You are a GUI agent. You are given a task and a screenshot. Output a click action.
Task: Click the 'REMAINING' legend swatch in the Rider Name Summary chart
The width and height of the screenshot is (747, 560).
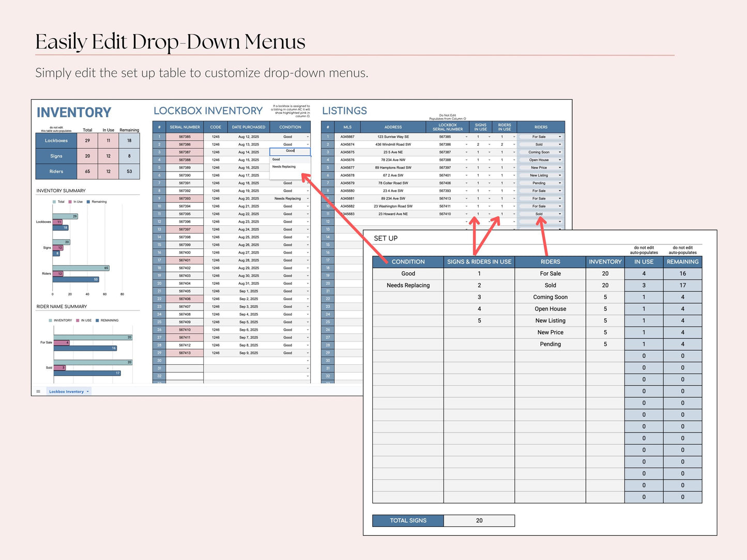pyautogui.click(x=97, y=320)
